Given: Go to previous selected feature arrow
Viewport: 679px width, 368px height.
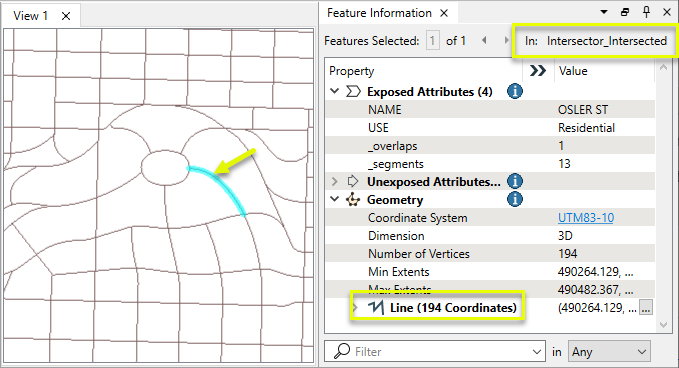Looking at the screenshot, I should click(x=484, y=40).
